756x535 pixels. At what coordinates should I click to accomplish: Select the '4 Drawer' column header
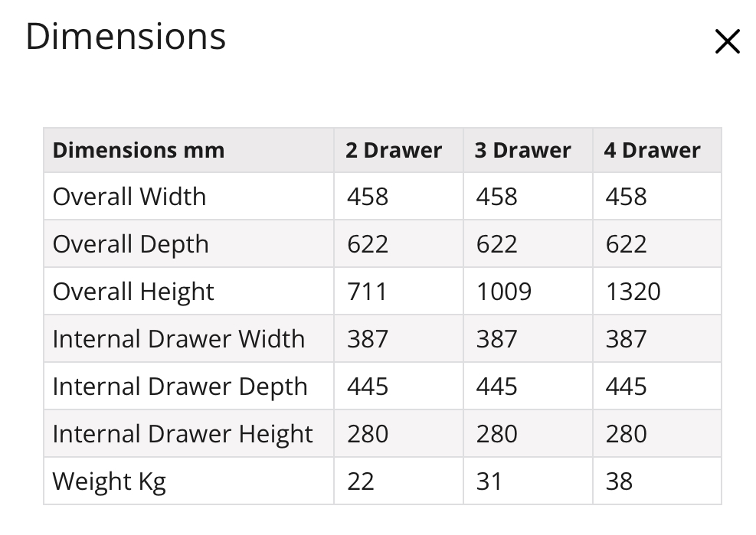coord(652,150)
